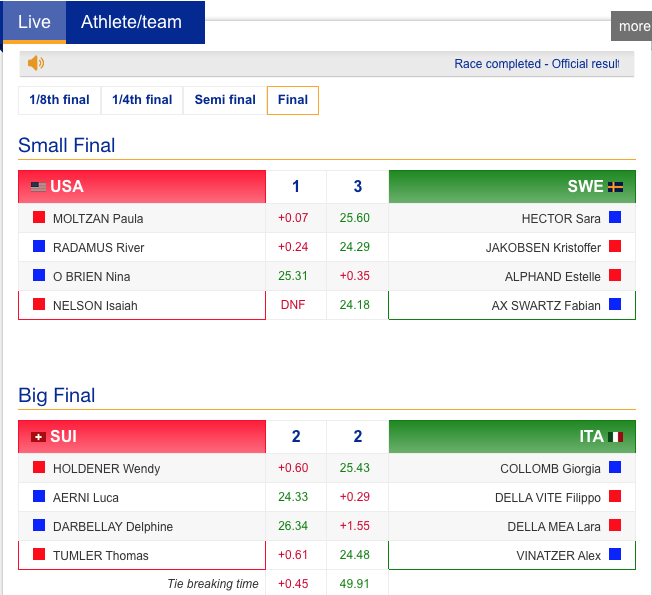Open athlete HOLDENER Wendy
The image size is (652, 595).
106,468
